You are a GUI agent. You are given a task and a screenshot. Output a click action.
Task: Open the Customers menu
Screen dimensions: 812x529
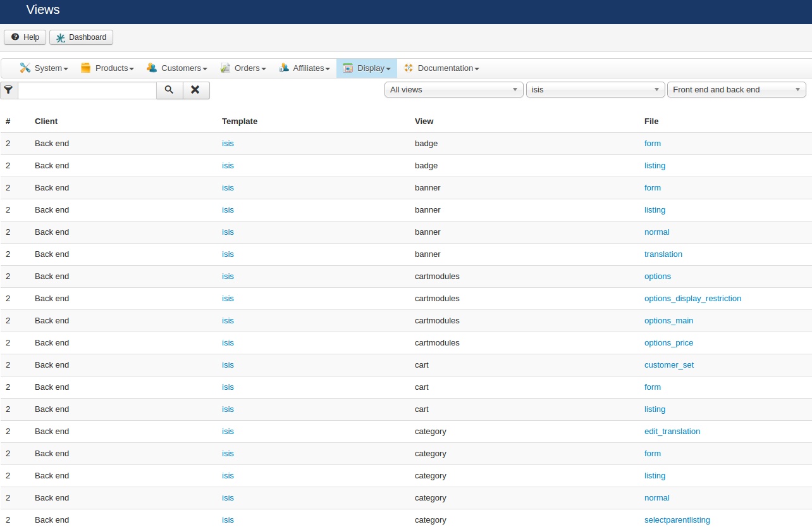tap(177, 68)
